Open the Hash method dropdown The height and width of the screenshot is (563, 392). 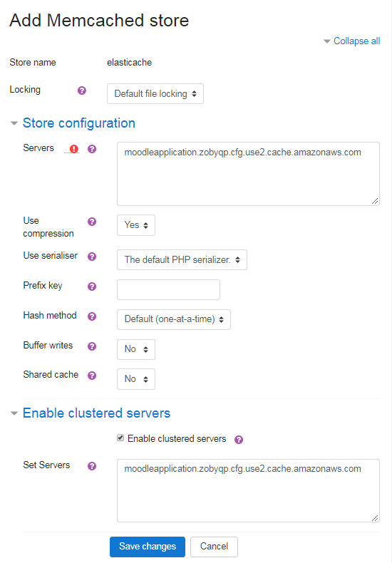pyautogui.click(x=174, y=319)
